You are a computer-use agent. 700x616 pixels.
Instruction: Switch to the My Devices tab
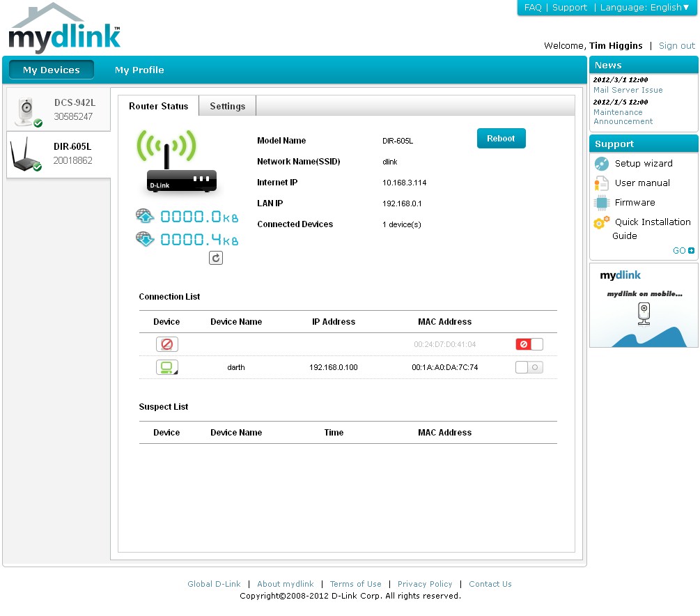(52, 70)
